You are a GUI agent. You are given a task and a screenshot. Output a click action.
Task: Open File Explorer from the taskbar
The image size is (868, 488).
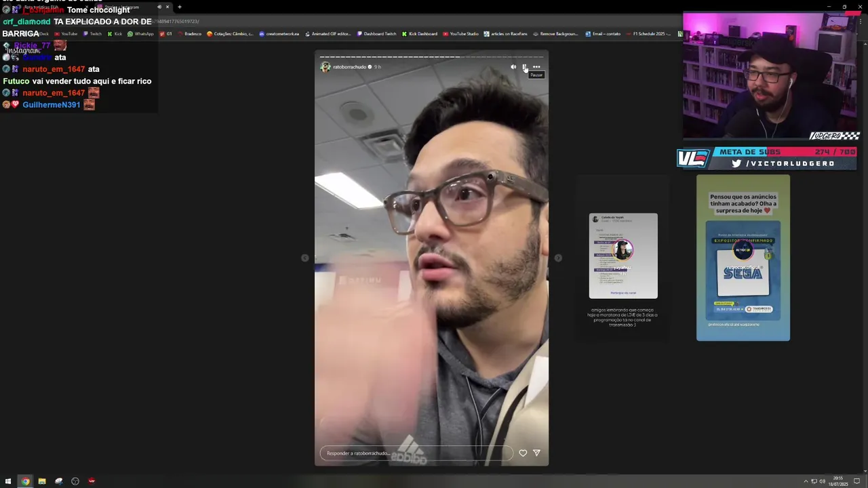pos(42,481)
